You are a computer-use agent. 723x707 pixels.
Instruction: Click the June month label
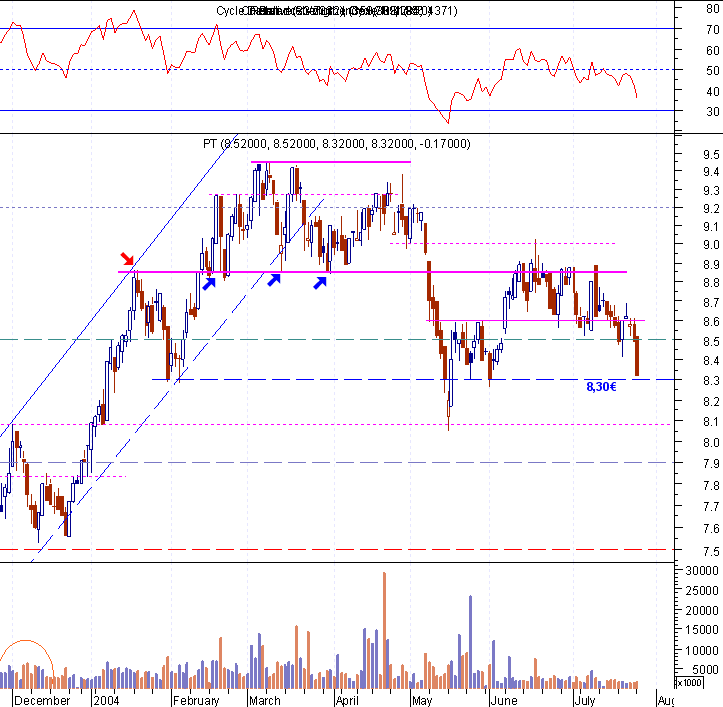coord(504,701)
